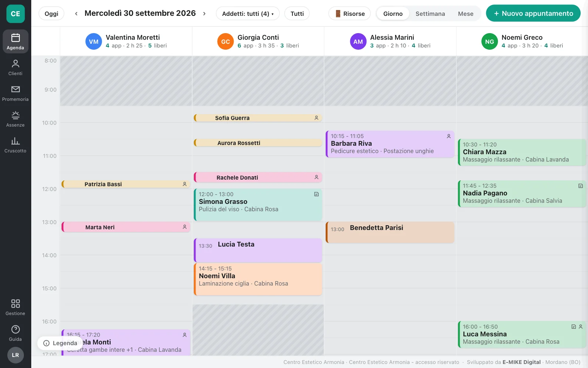Switch to Settimana view

click(x=430, y=14)
